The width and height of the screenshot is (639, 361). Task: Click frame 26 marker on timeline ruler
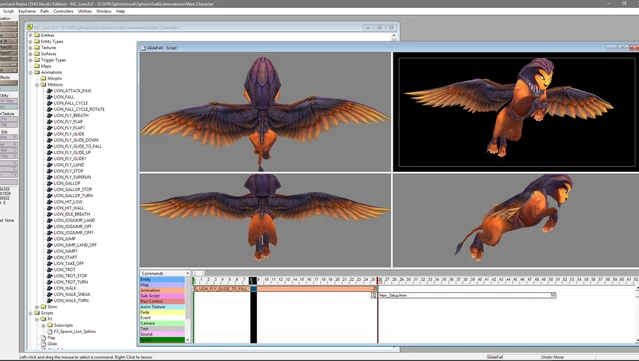click(379, 280)
